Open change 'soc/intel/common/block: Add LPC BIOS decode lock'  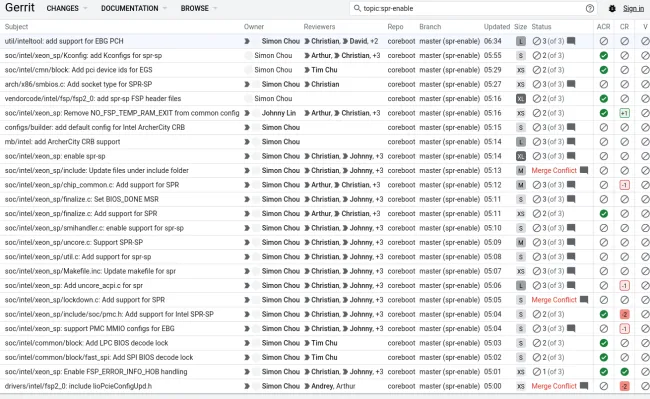coord(87,343)
